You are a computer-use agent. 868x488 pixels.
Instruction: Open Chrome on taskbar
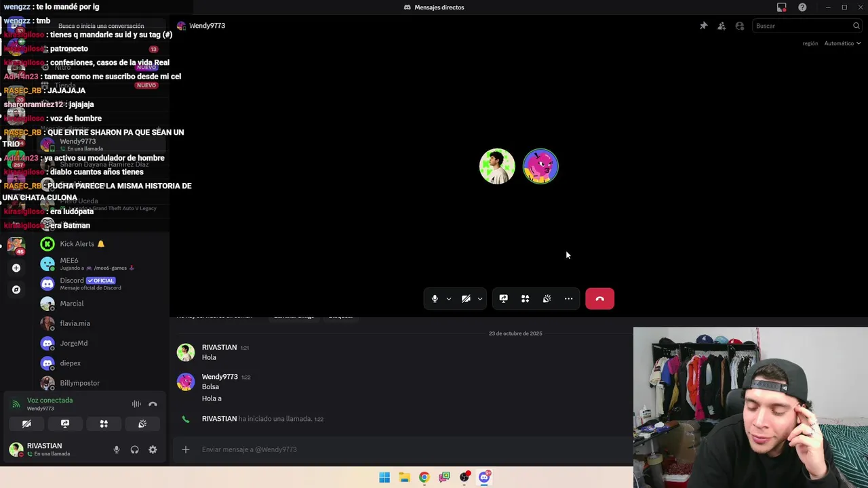point(424,477)
